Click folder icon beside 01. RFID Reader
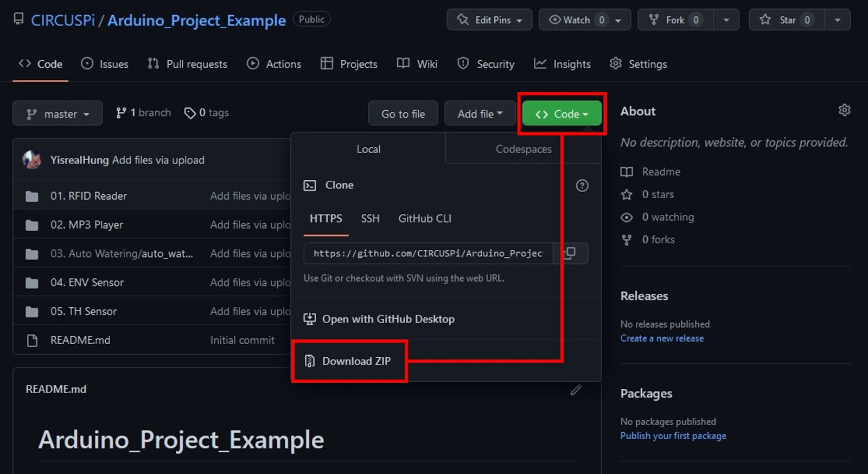 (32, 196)
